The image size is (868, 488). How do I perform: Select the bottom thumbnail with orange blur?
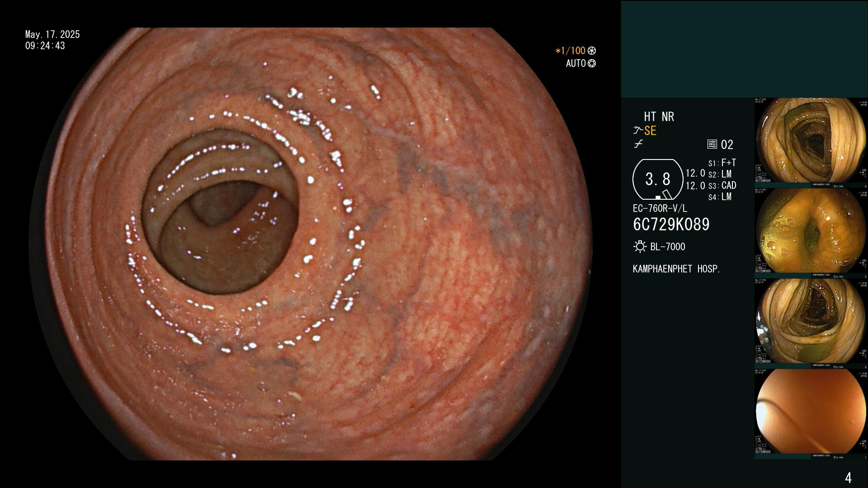pos(811,412)
